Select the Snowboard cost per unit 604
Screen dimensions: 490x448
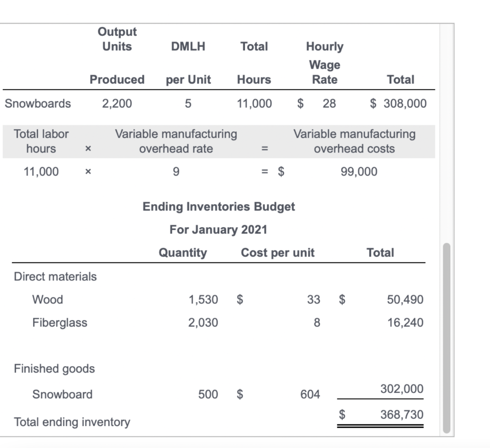click(310, 394)
